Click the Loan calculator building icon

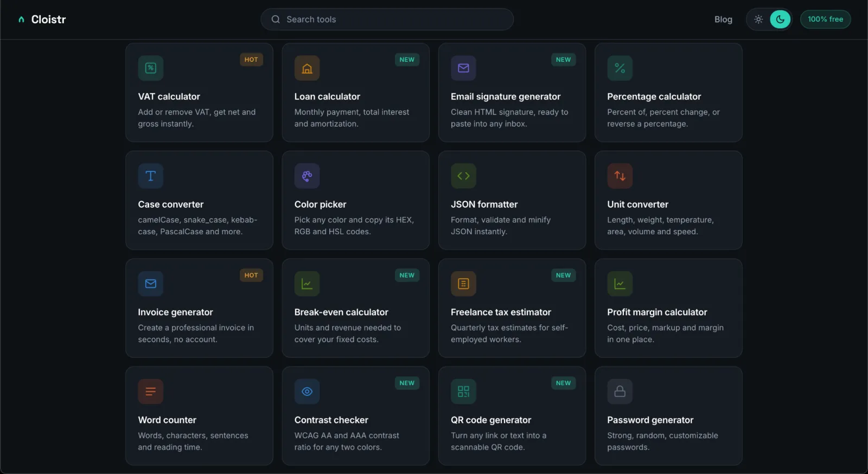coord(307,68)
